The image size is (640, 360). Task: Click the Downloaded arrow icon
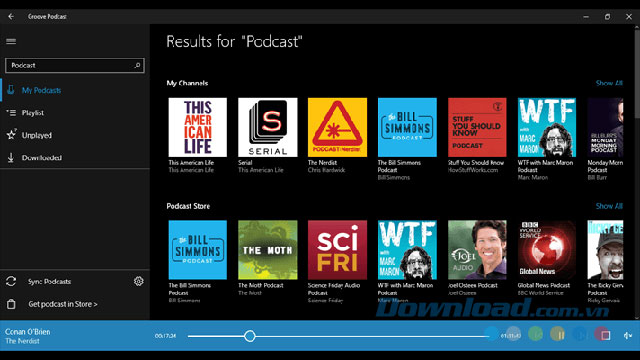11,158
